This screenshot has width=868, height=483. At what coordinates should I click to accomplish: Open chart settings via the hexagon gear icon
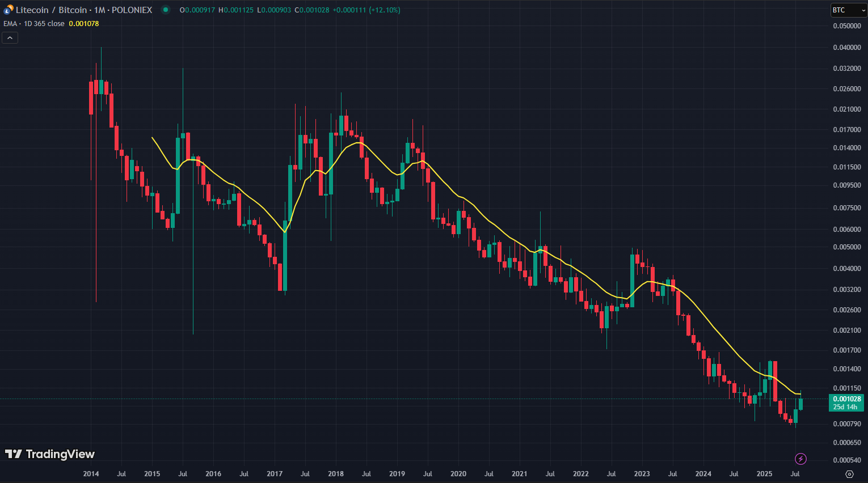point(849,474)
